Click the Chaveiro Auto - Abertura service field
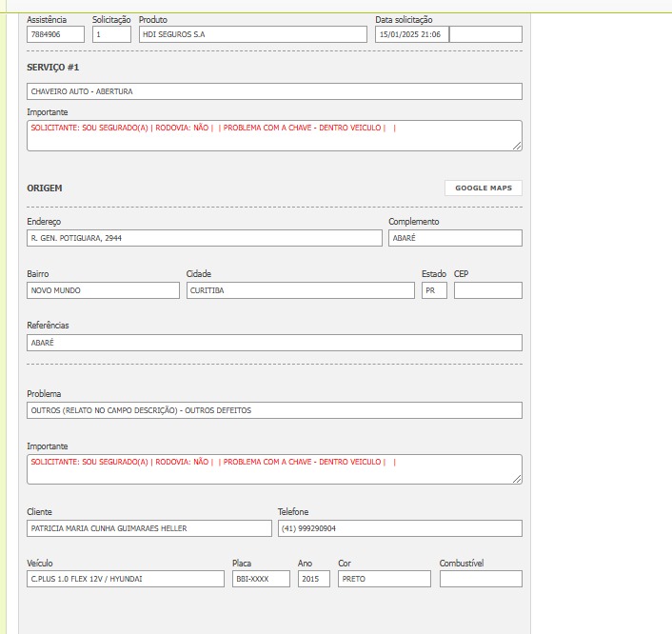 click(274, 91)
